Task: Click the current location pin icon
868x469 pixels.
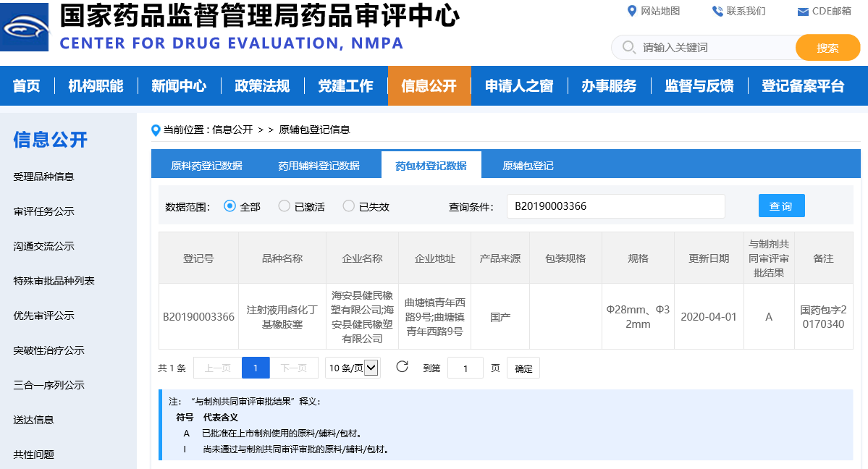Action: (155, 130)
